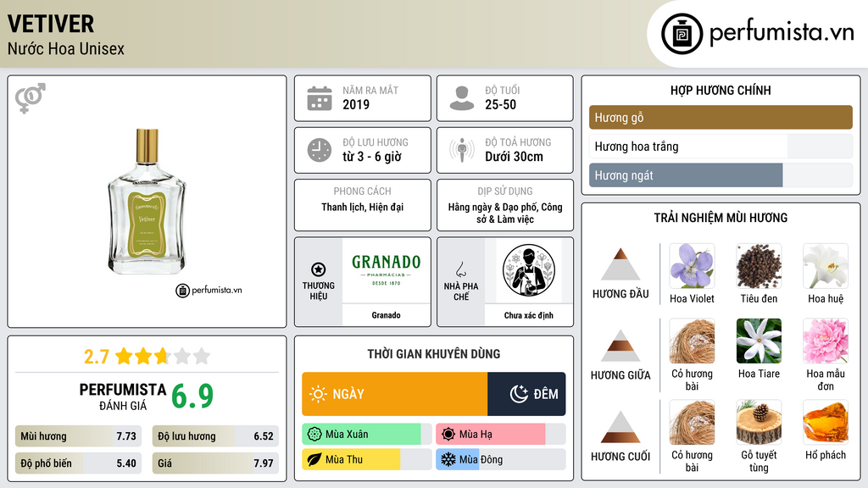Click the sillage icon beside Độ toả hương
Image resolution: width=868 pixels, height=488 pixels.
tap(462, 150)
